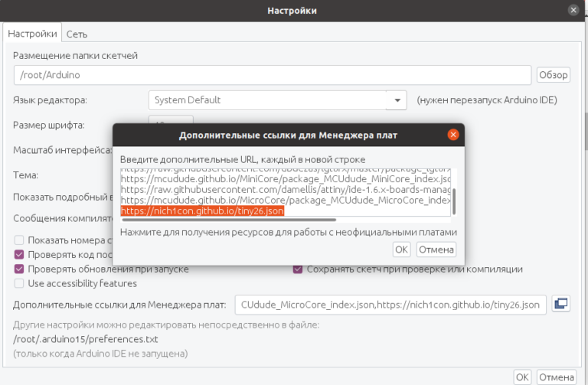588x385 pixels.
Task: Toggle the Проверять код checkbox
Action: (20, 255)
